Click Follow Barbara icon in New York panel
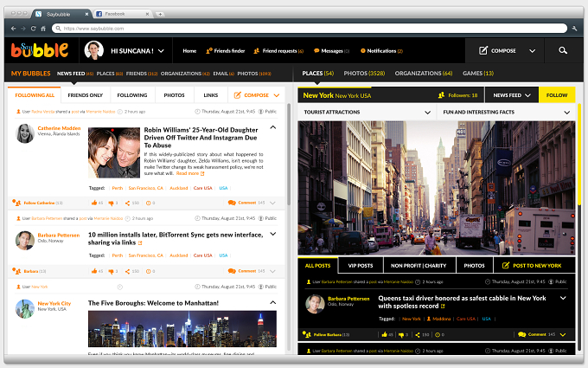Screen dimensions: 588x368 [x=307, y=334]
